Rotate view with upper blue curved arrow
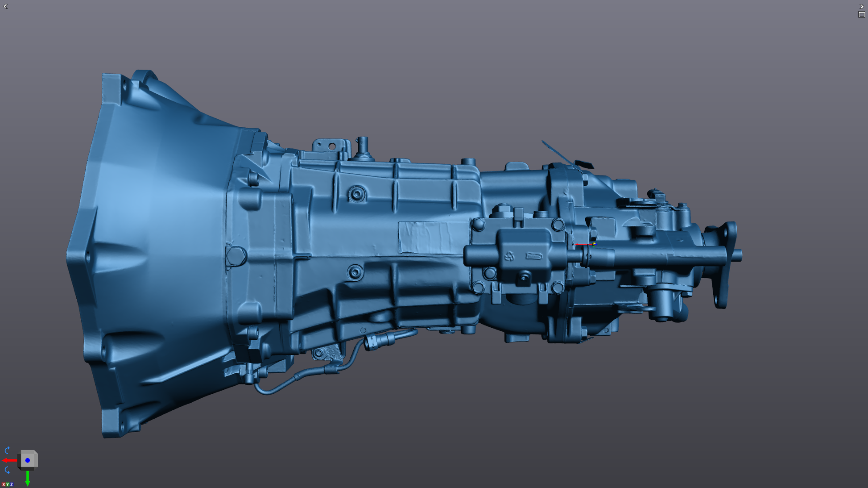 point(7,450)
